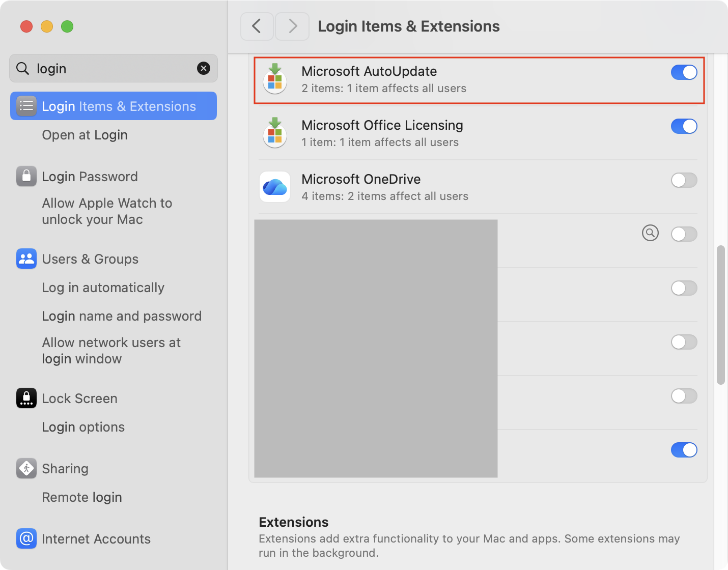Screen dimensions: 728x570
Task: Click the Sharing icon in sidebar
Action: [x=26, y=468]
